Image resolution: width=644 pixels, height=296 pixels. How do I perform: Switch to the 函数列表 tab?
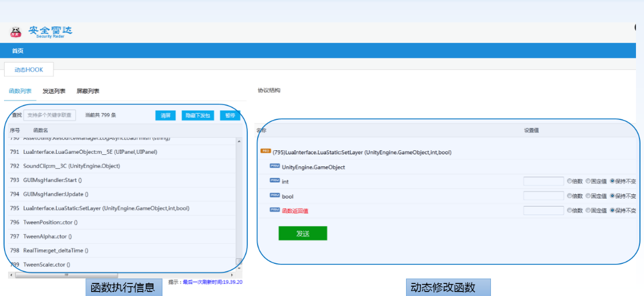(x=20, y=91)
